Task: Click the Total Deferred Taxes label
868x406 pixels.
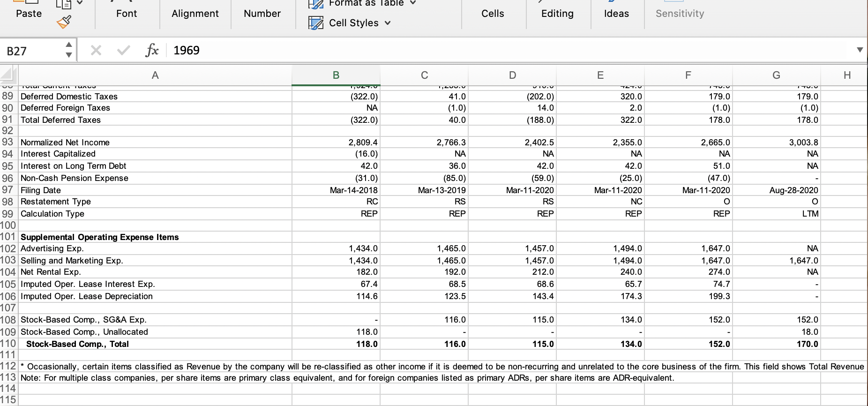Action: 60,120
